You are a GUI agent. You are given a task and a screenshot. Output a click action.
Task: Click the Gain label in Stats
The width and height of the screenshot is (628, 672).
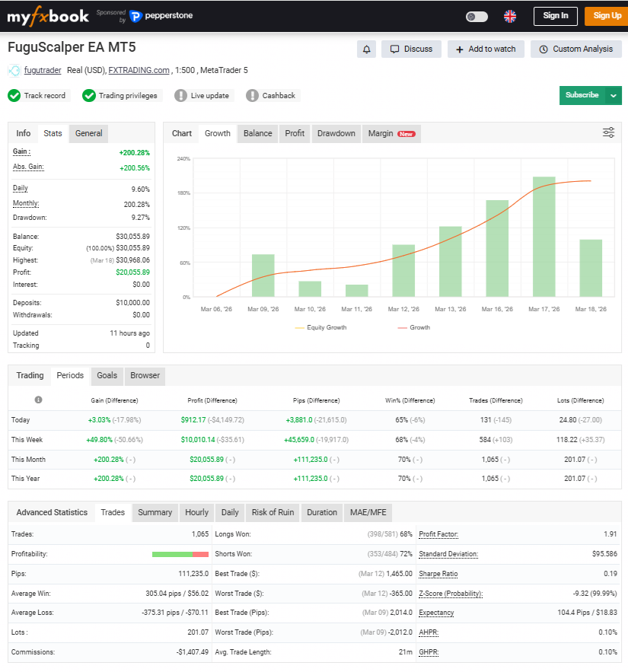tap(21, 151)
